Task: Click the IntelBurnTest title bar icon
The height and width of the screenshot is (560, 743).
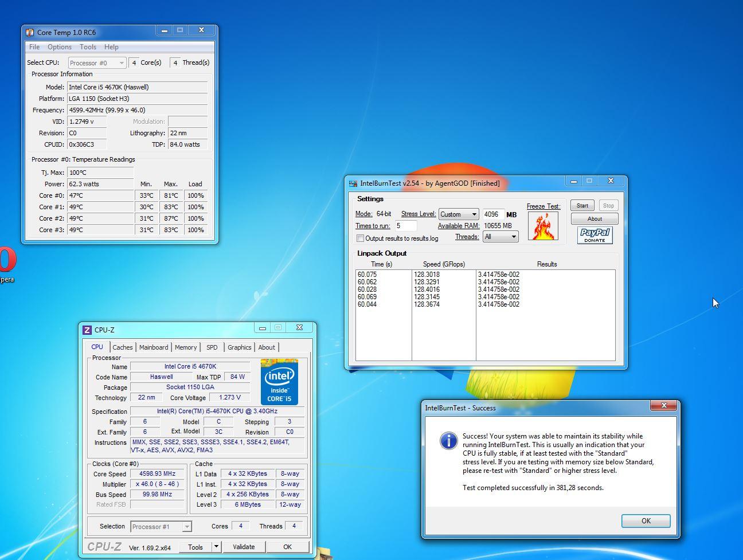Action: coord(353,183)
